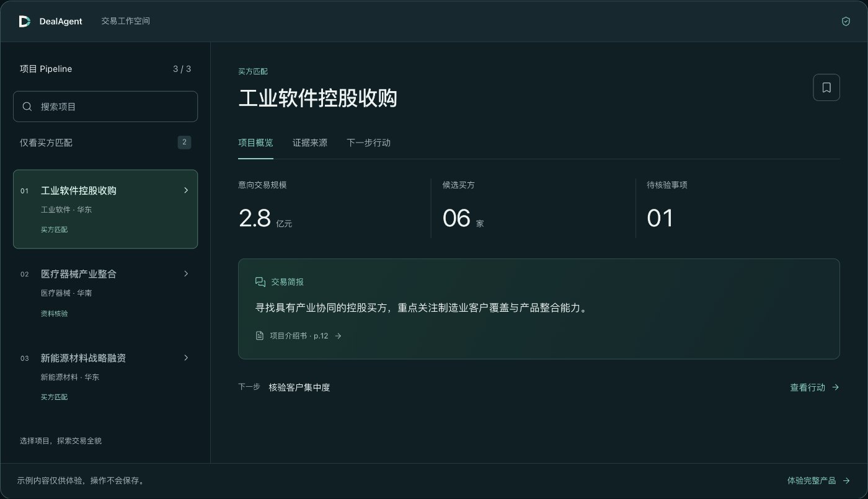Expand the 医疗器械产业整合 project chevron

coord(185,273)
